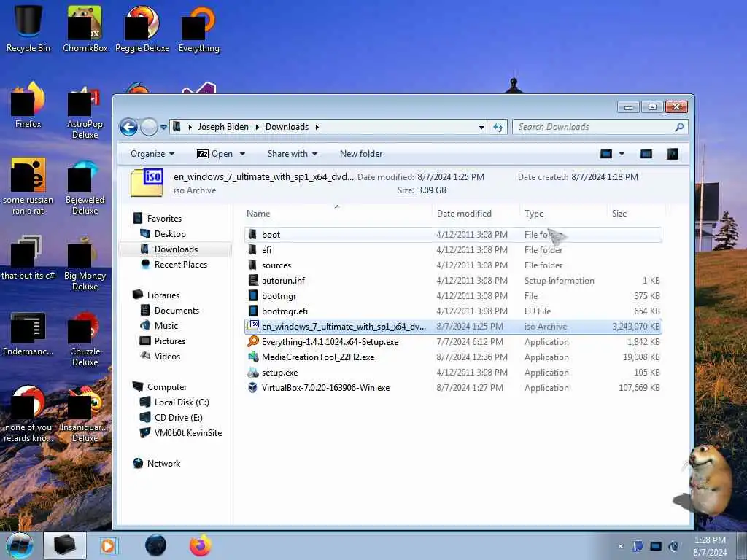Click the Open button with 7z icon
Image resolution: width=747 pixels, height=560 pixels.
point(215,154)
